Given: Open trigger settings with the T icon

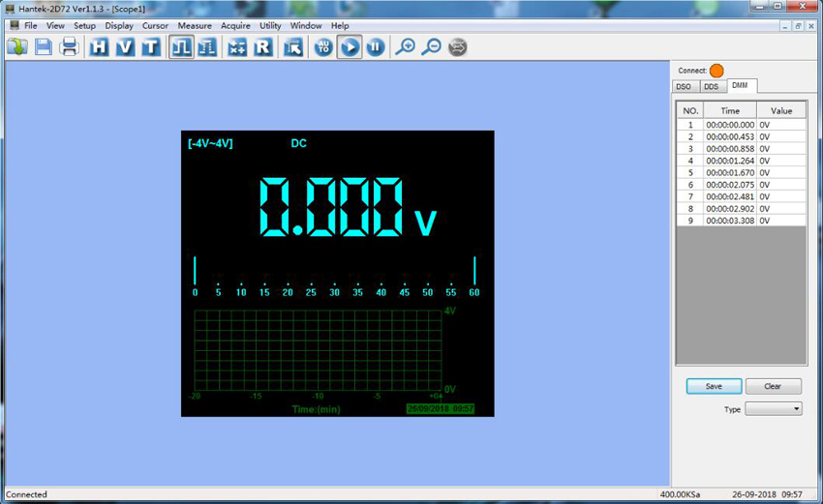Looking at the screenshot, I should tap(151, 47).
